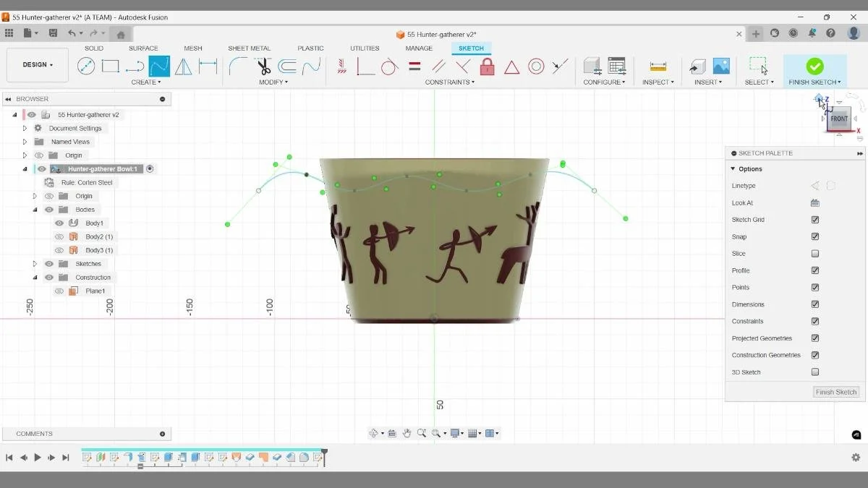
Task: Select the Fit Point Spline tool
Action: 159,66
